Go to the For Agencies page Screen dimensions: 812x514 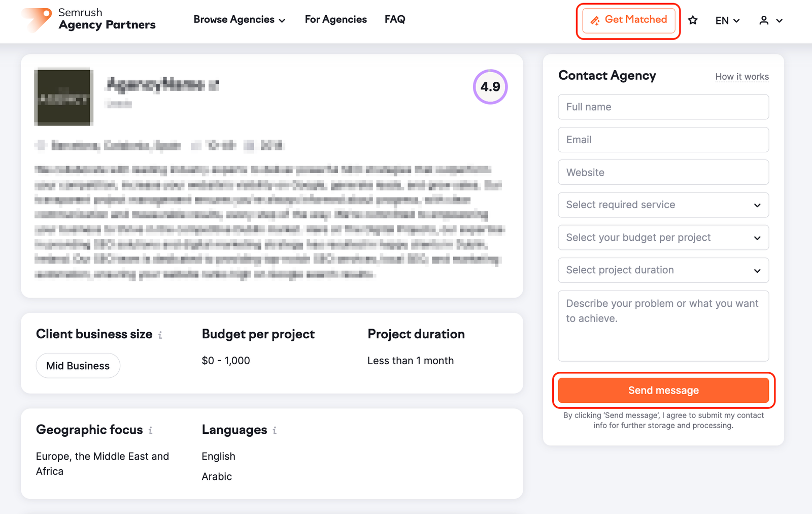[x=335, y=19]
